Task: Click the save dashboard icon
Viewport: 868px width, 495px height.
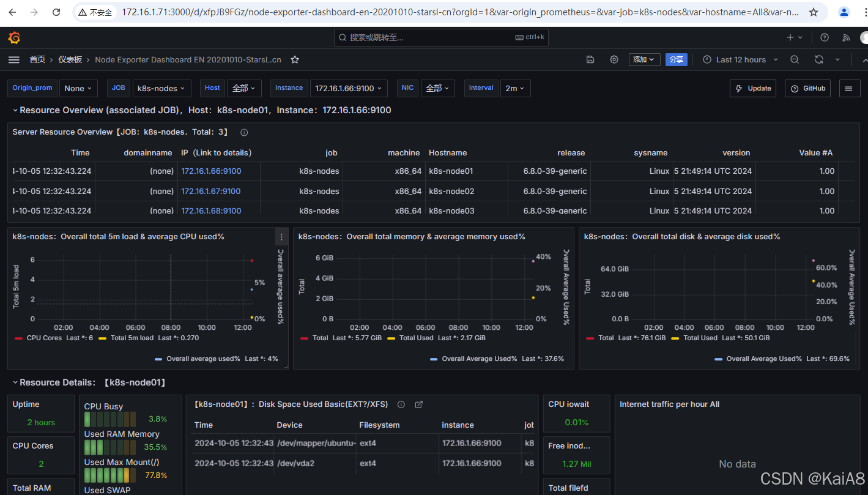Action: pos(590,59)
